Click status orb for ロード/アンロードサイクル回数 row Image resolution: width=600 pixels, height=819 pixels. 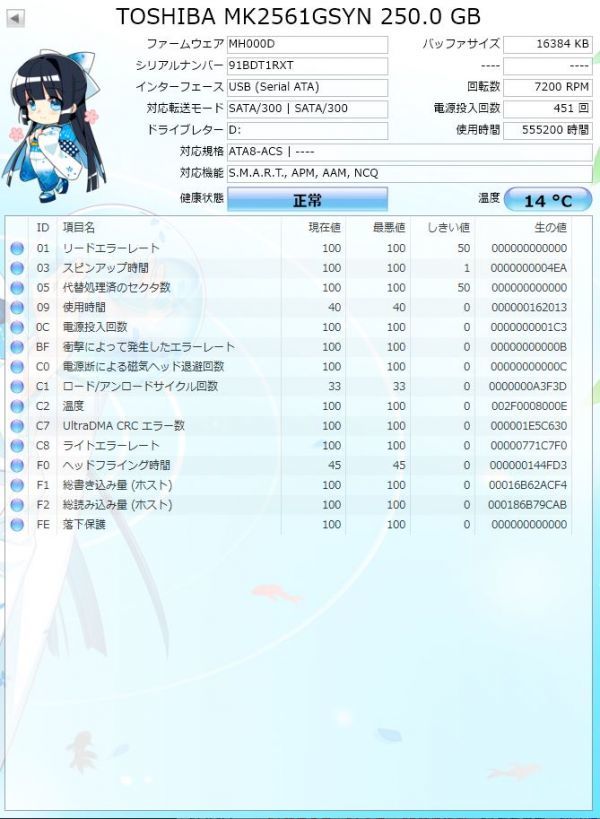(x=17, y=387)
